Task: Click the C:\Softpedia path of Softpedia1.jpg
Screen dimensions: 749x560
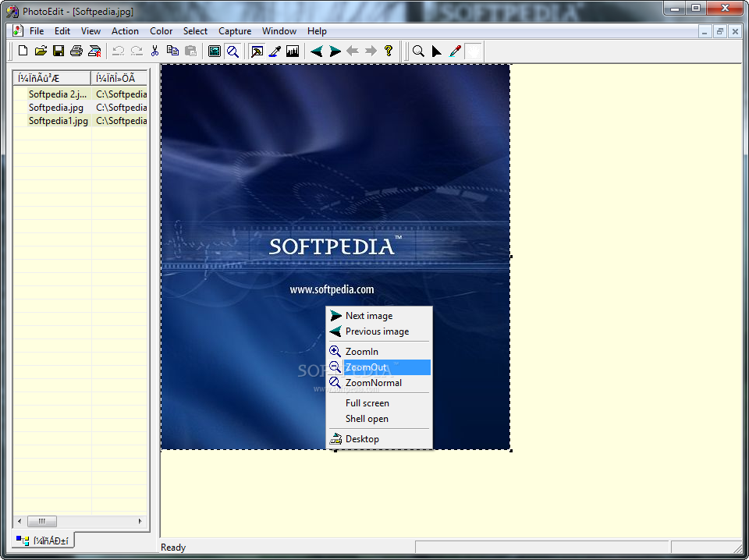Action: [122, 121]
